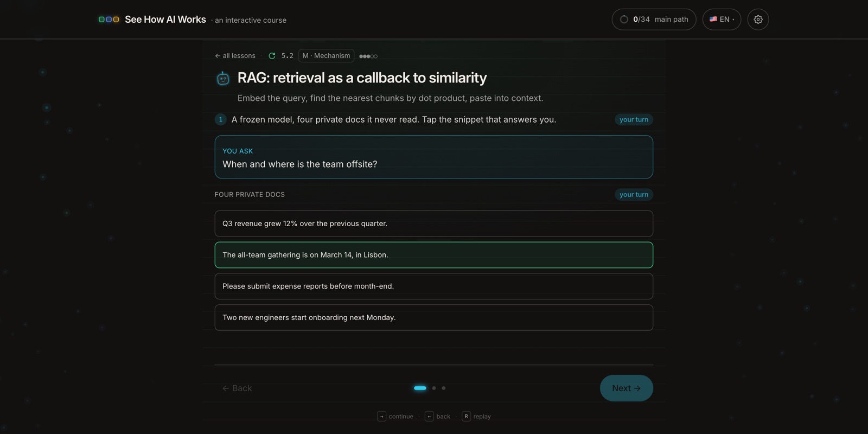Click the FOUR PRIVATE DOCS label
This screenshot has height=434, width=868.
click(x=250, y=194)
